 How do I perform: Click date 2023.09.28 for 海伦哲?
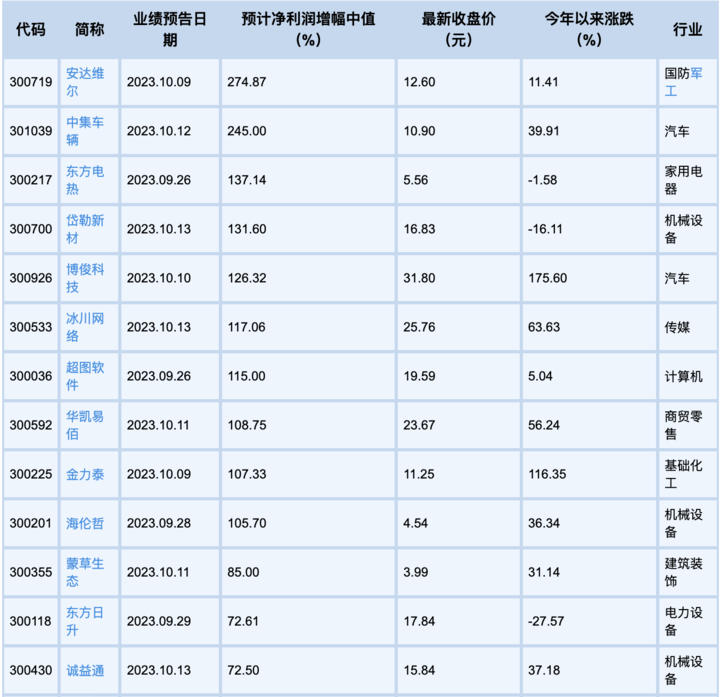159,523
